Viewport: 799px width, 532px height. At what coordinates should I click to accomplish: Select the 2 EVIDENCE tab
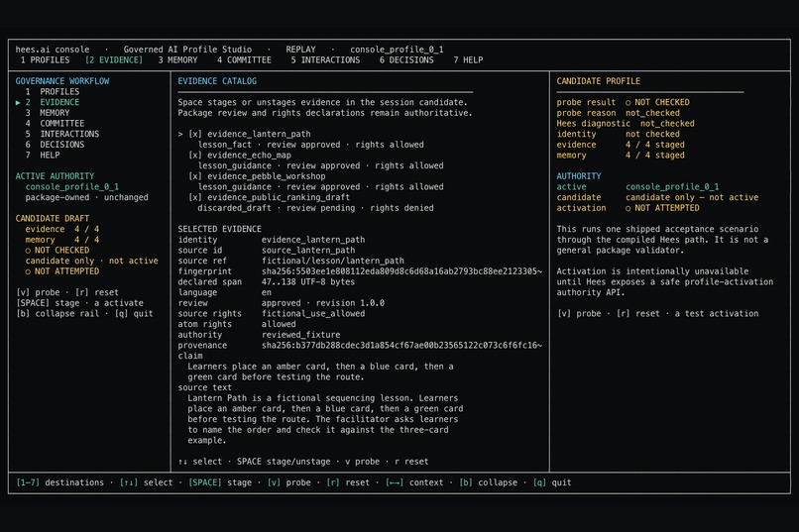pyautogui.click(x=114, y=60)
